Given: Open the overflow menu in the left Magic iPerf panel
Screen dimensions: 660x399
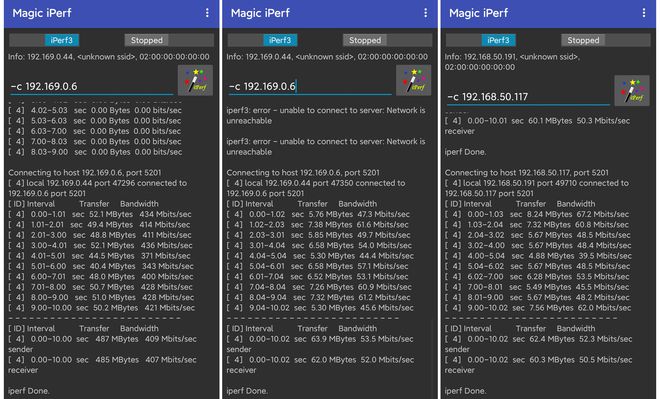Looking at the screenshot, I should click(x=207, y=13).
